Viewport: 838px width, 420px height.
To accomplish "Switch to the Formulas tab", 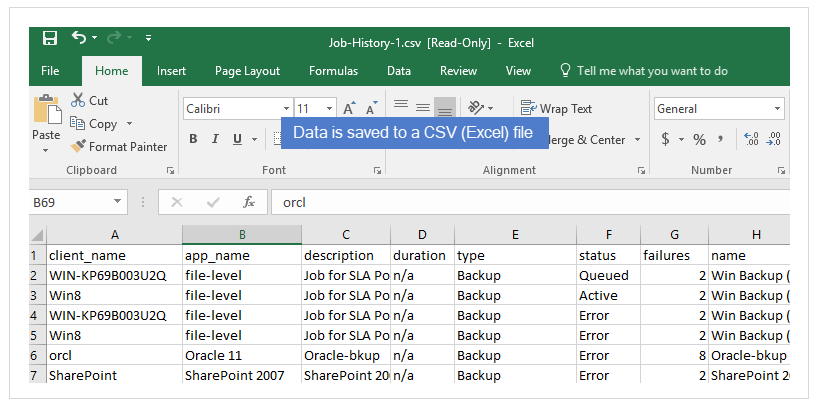I will pos(333,71).
